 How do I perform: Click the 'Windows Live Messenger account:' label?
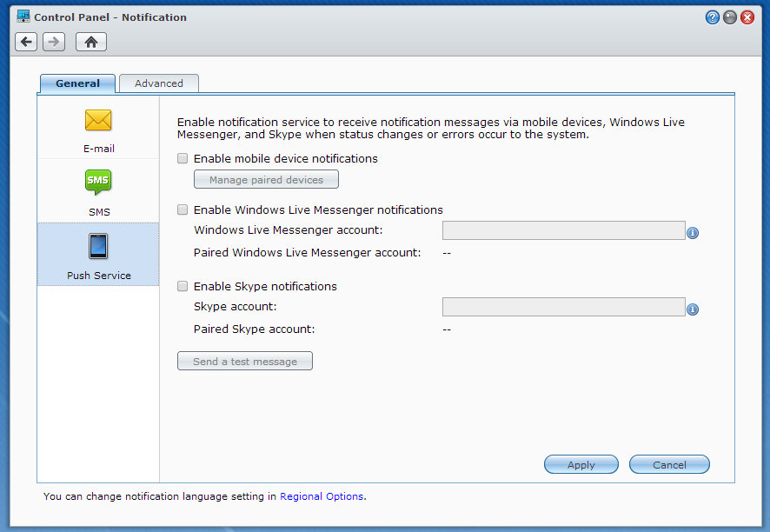(x=288, y=229)
